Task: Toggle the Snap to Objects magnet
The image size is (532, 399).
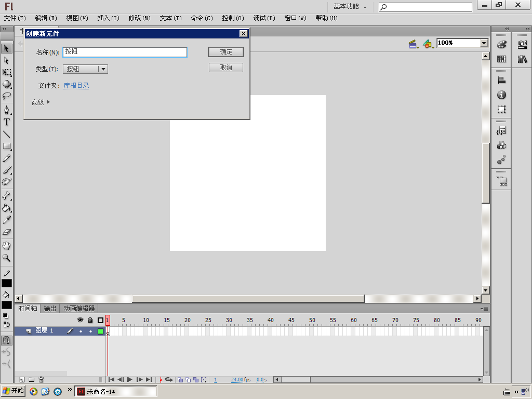Action: [6, 340]
